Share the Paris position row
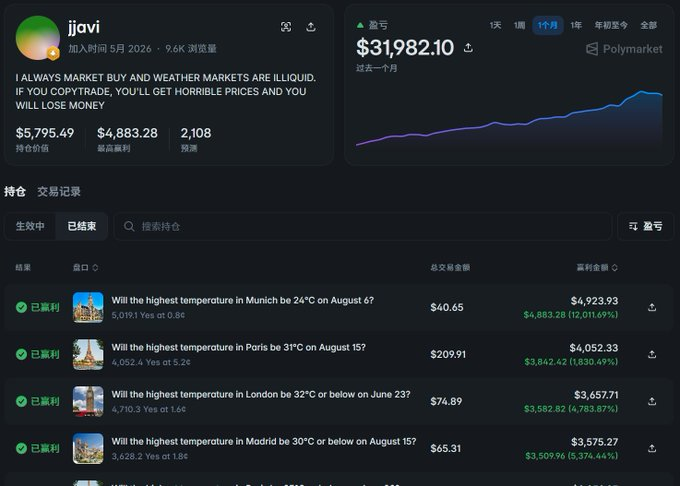Screen dimensions: 680x486 (652, 354)
